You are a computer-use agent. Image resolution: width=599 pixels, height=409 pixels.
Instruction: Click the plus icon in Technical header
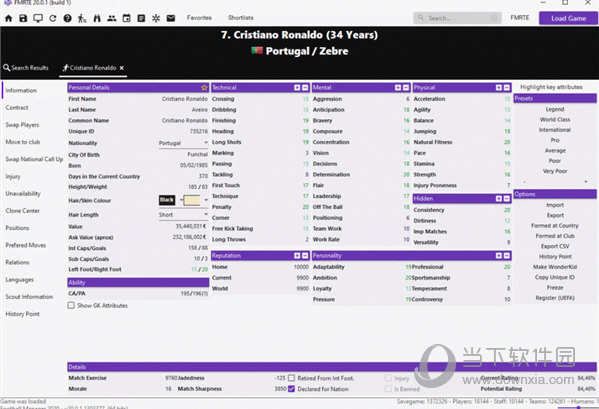pyautogui.click(x=297, y=88)
